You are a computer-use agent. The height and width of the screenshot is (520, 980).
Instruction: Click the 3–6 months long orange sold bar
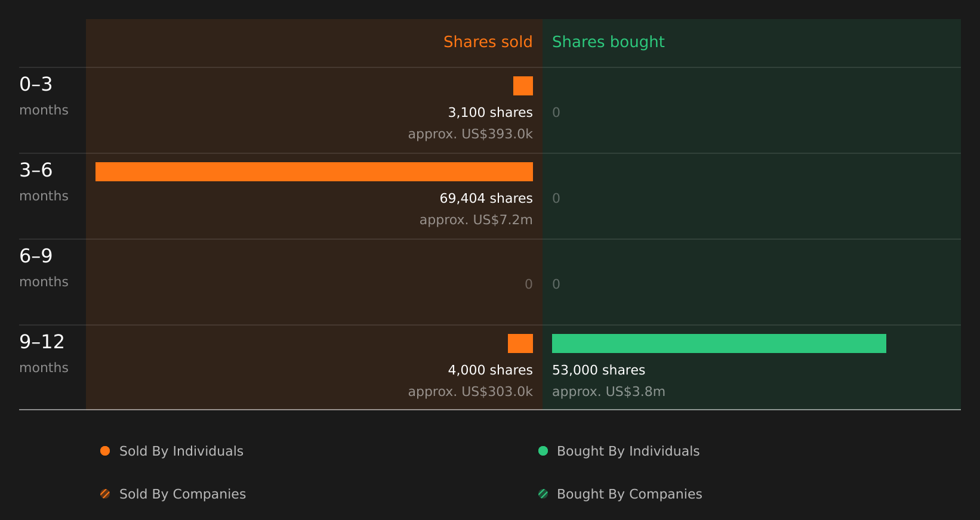tap(314, 172)
